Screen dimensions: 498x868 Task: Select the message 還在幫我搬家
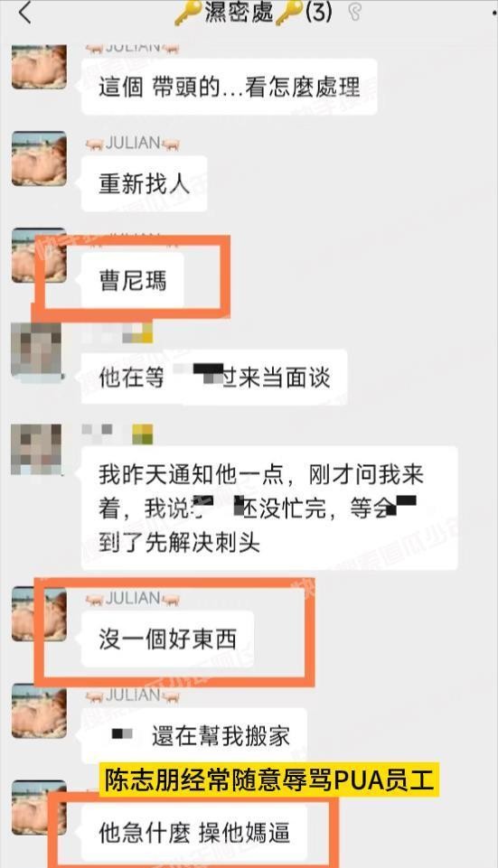[194, 736]
